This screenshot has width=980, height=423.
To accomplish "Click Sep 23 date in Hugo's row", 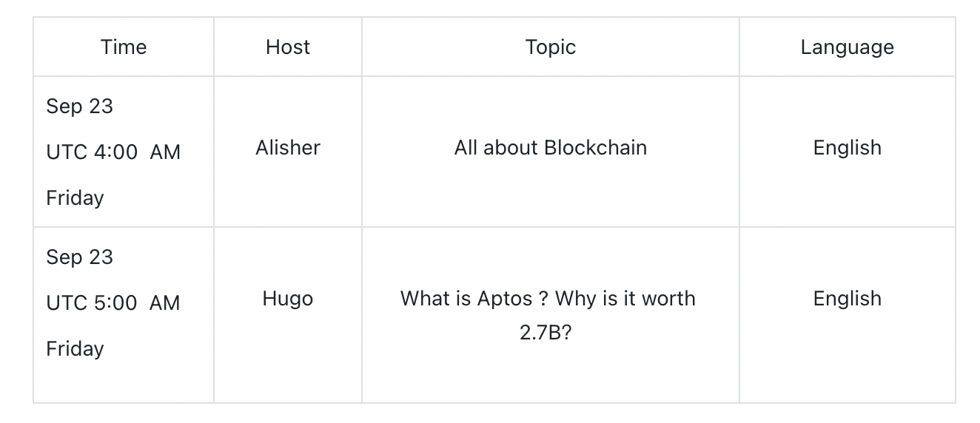I will pyautogui.click(x=79, y=257).
